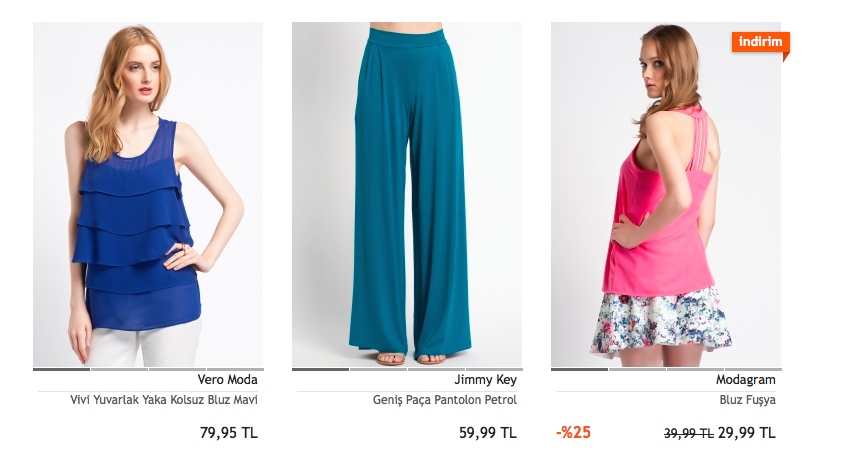The image size is (847, 456).
Task: Open Bluz Fuşya product link
Action: click(x=748, y=400)
